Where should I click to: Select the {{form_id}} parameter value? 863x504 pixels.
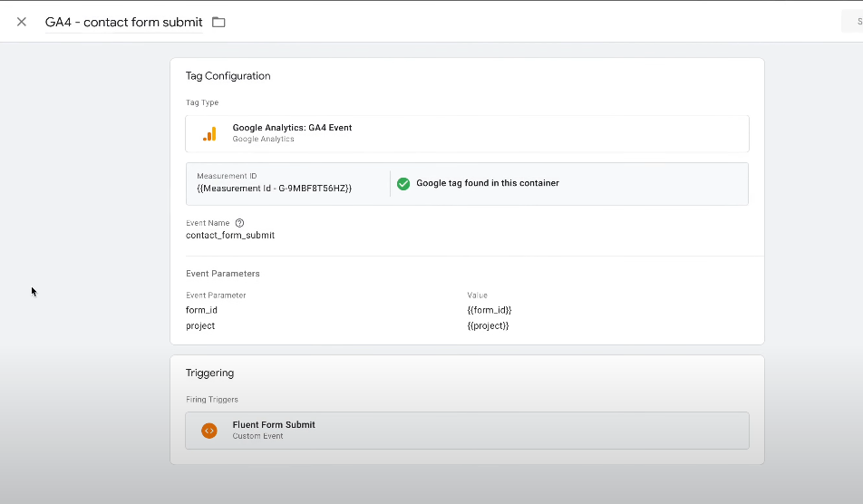click(x=489, y=310)
